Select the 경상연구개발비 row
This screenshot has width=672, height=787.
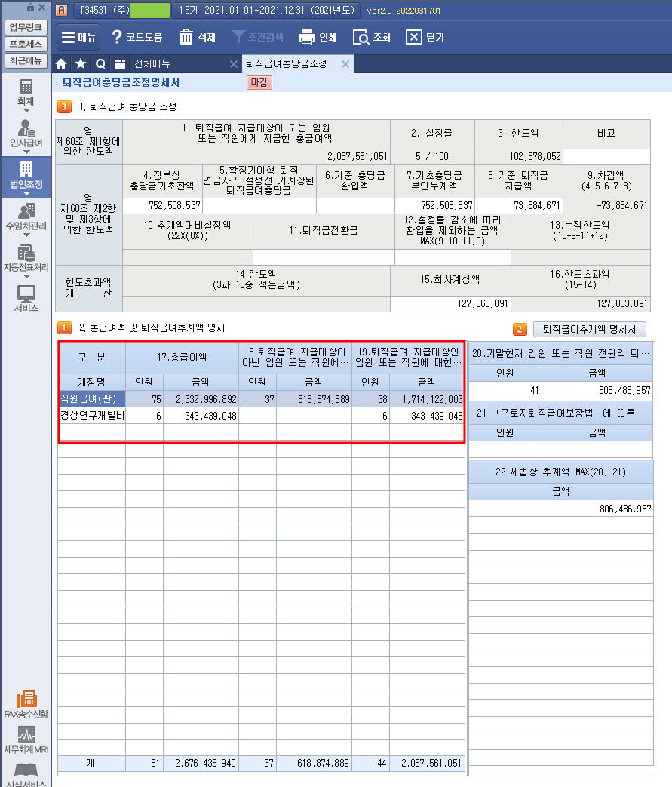(261, 416)
